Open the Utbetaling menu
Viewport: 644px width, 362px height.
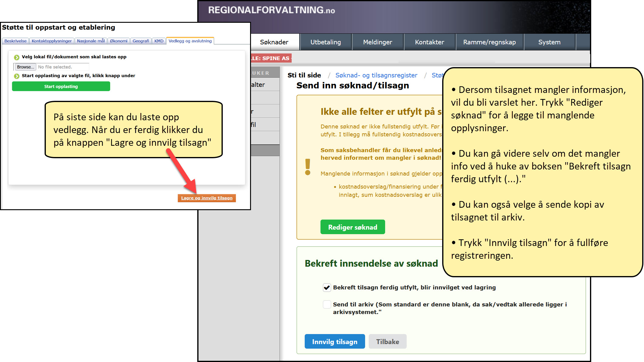[325, 42]
